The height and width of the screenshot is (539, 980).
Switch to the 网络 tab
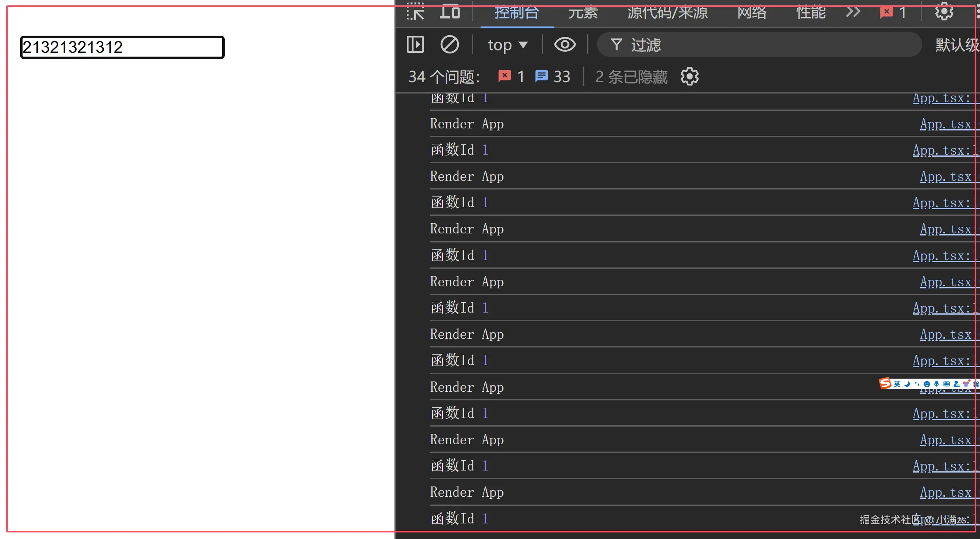pyautogui.click(x=752, y=13)
